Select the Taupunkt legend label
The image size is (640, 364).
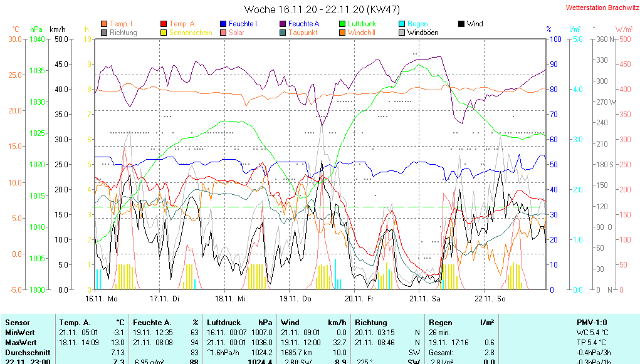303,33
